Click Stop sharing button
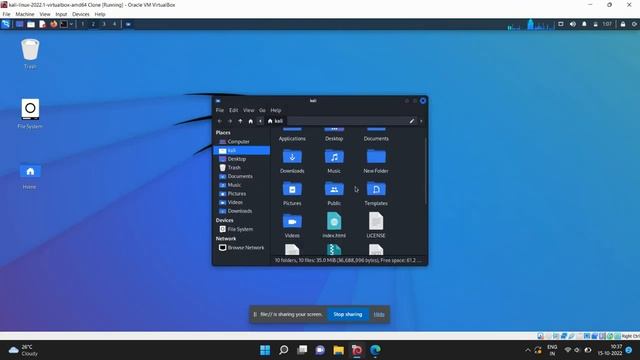Image resolution: width=640 pixels, height=360 pixels. (348, 314)
